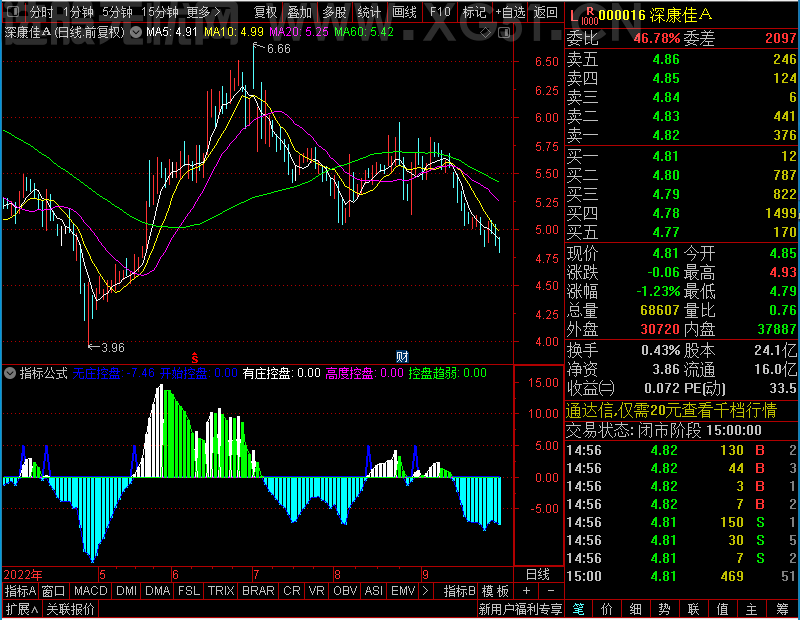Image resolution: width=800 pixels, height=620 pixels.
Task: Open 关联报价 related quotes
Action: 70,609
